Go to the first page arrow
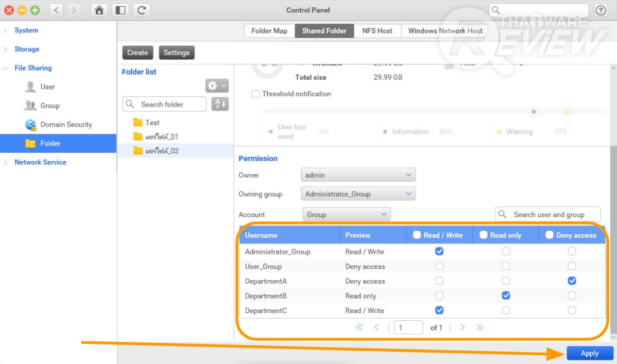This screenshot has height=364, width=617. click(359, 327)
